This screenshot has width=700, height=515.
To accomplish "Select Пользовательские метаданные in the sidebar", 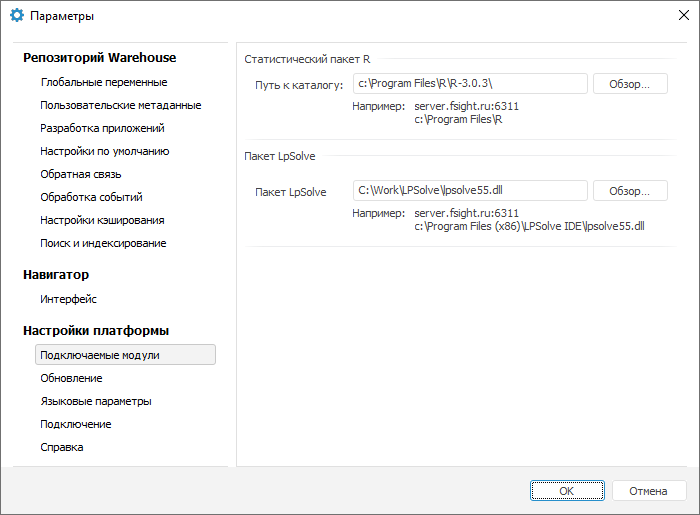I will click(x=120, y=105).
